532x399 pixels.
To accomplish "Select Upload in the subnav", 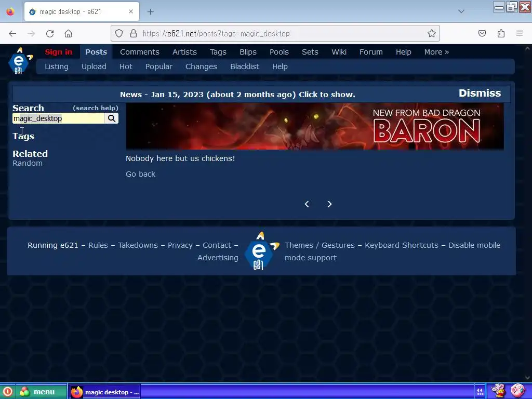I will point(94,66).
